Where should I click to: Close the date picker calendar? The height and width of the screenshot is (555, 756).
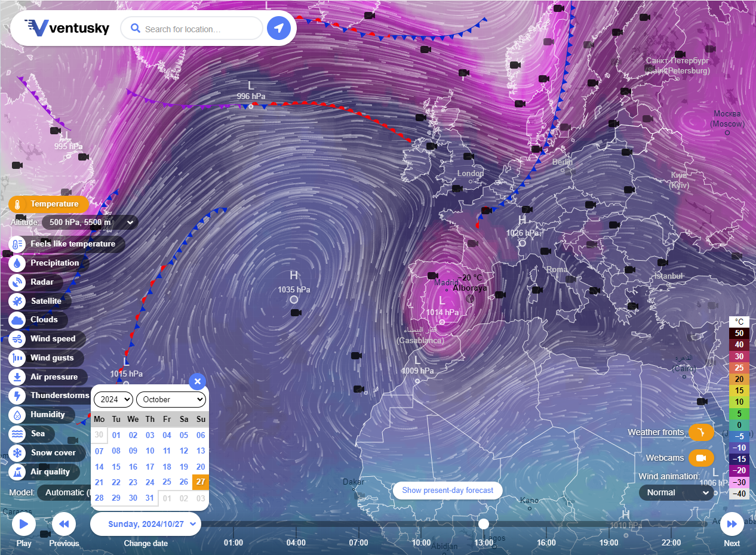click(198, 381)
